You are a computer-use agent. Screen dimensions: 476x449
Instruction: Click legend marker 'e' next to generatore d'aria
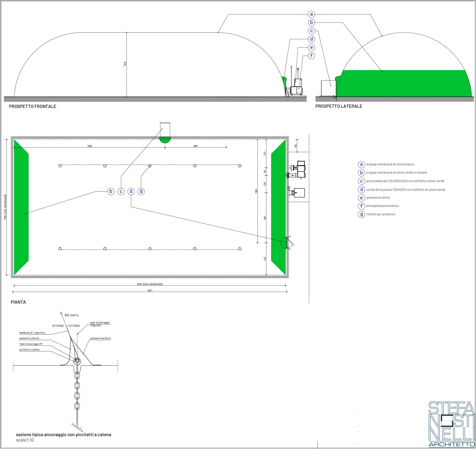click(x=361, y=198)
